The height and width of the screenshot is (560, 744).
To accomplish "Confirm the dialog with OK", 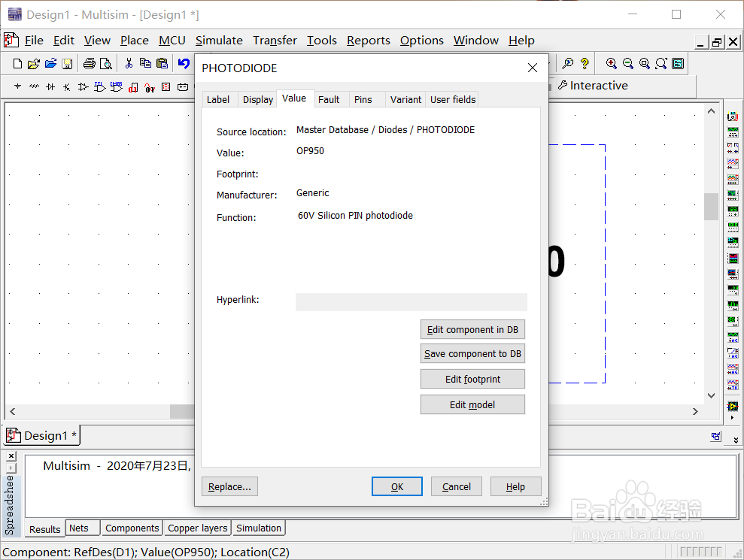I will pos(397,486).
